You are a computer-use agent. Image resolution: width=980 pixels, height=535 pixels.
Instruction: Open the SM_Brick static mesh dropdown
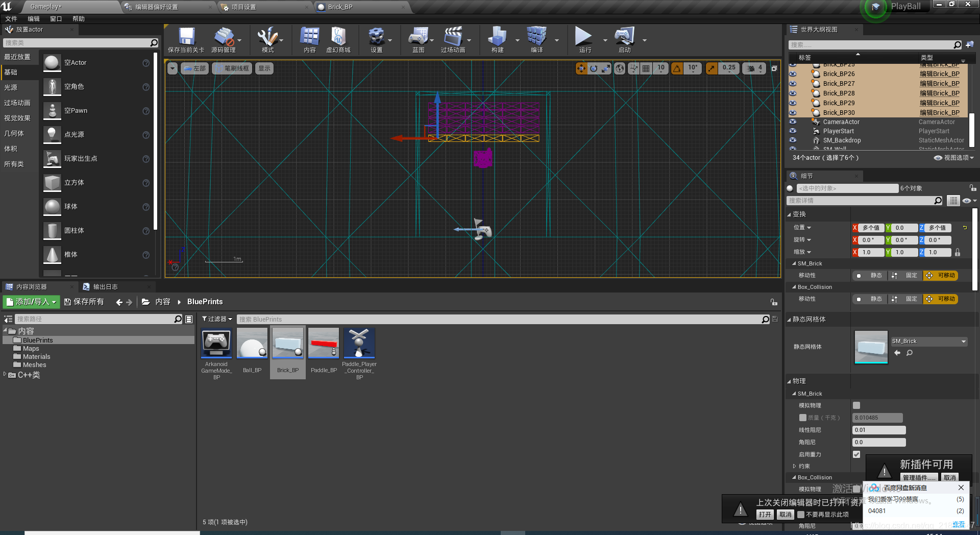[929, 342]
